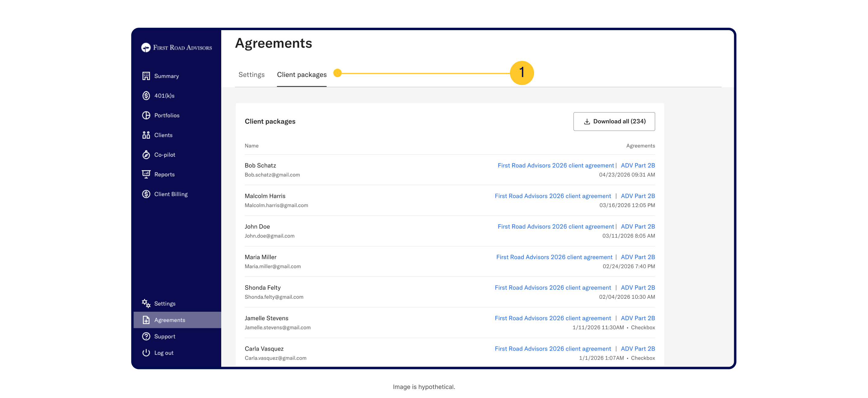Click the name Maria Miller
Image resolution: width=868 pixels, height=398 pixels.
[260, 257]
